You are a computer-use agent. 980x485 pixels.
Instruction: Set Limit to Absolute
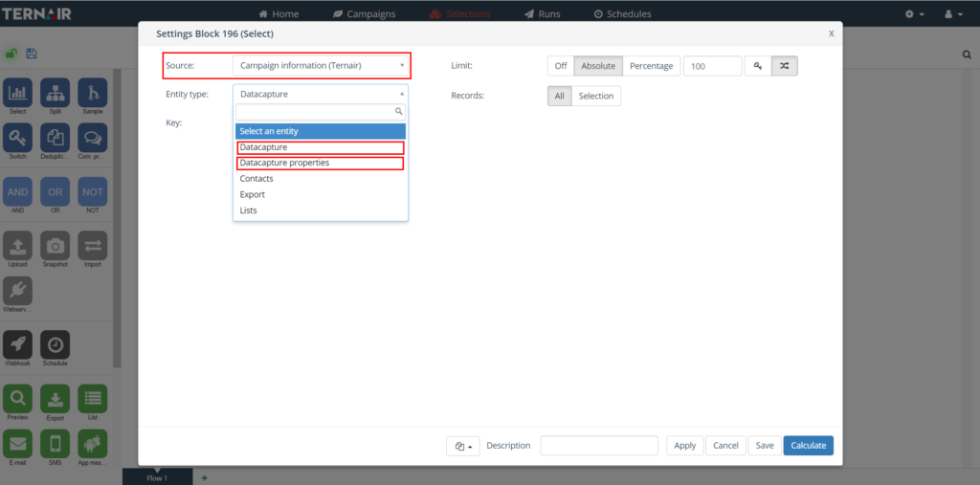598,66
